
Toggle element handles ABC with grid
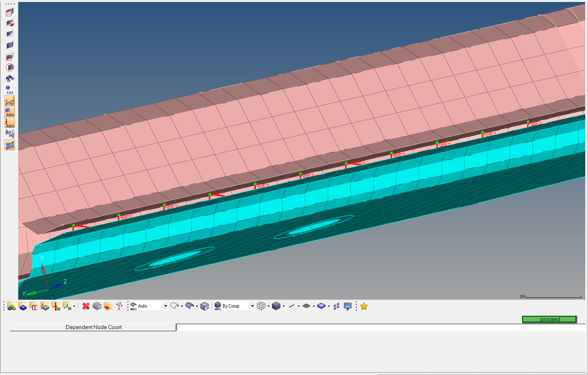click(10, 112)
